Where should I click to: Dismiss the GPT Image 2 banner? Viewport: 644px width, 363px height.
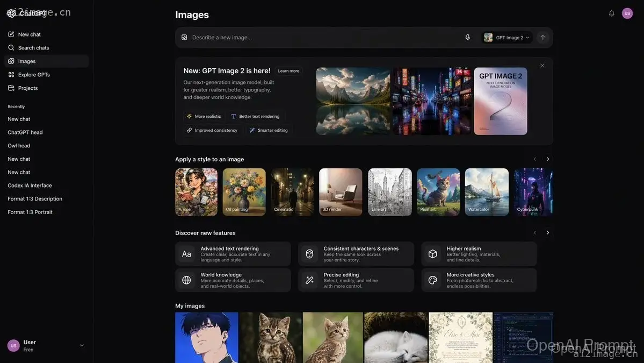pos(542,66)
